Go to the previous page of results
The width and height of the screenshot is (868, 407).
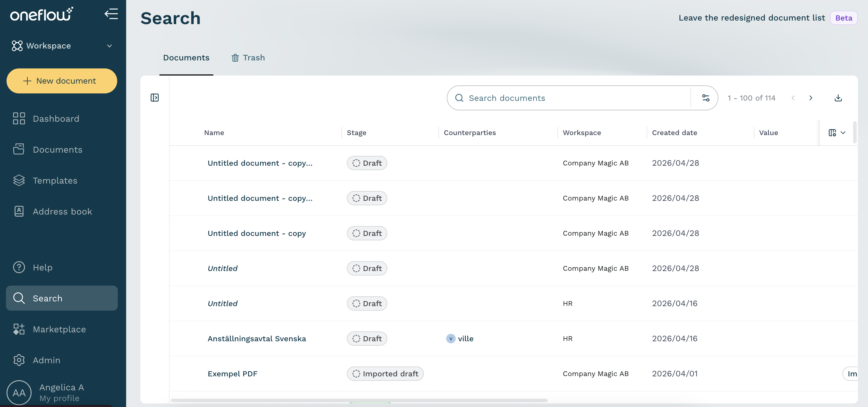point(793,98)
